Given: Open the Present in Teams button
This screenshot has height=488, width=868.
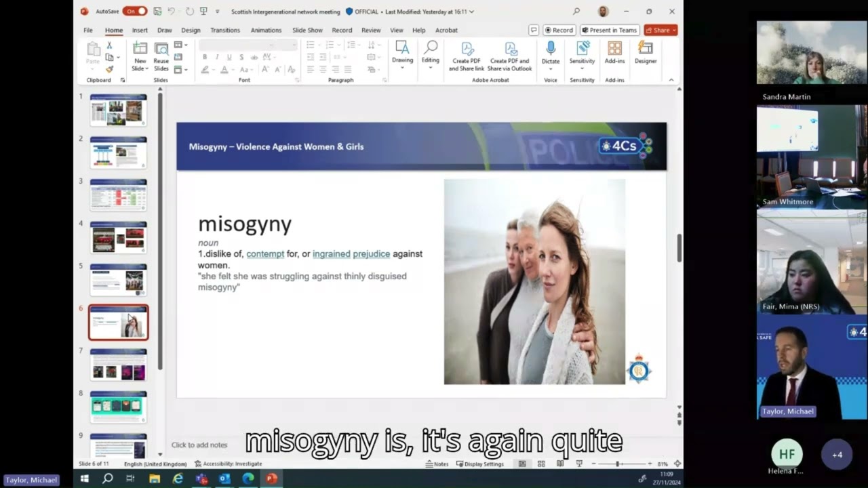Looking at the screenshot, I should (608, 30).
